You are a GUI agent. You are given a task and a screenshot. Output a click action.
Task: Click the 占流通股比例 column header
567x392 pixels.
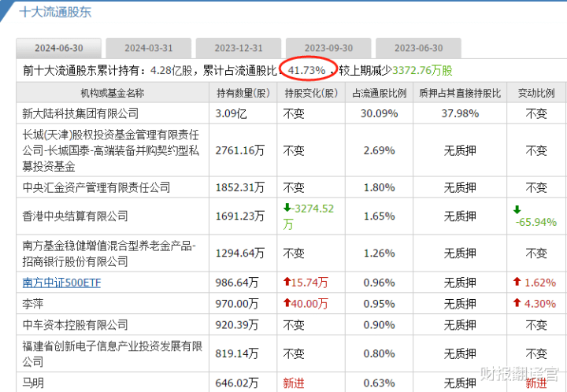(x=379, y=93)
